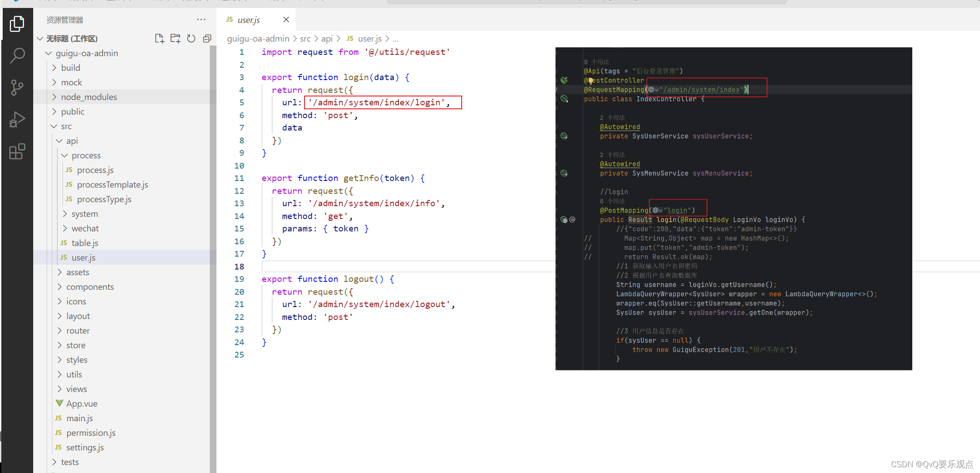Click the '@/utils/request' import path
This screenshot has width=980, height=473.
click(407, 52)
